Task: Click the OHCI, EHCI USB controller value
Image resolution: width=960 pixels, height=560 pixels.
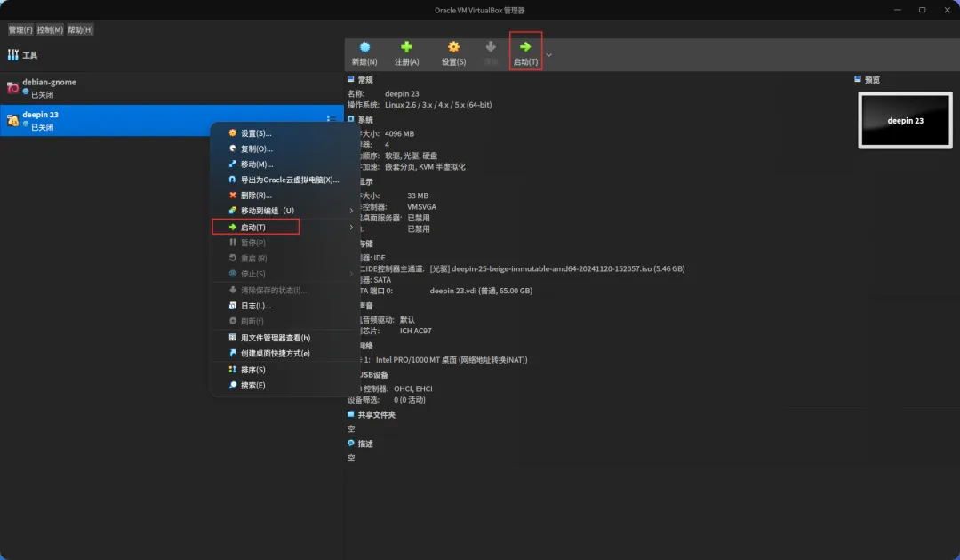Action: tap(413, 388)
